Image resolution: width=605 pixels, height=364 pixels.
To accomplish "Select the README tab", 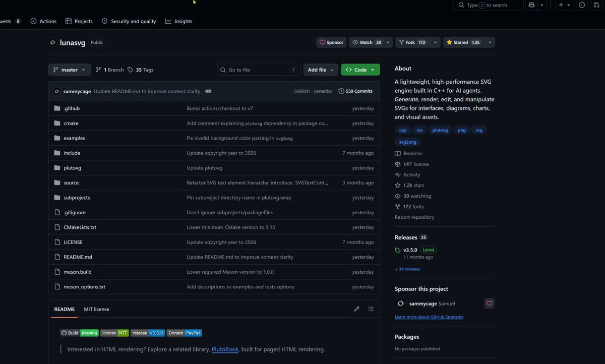I will click(x=65, y=309).
